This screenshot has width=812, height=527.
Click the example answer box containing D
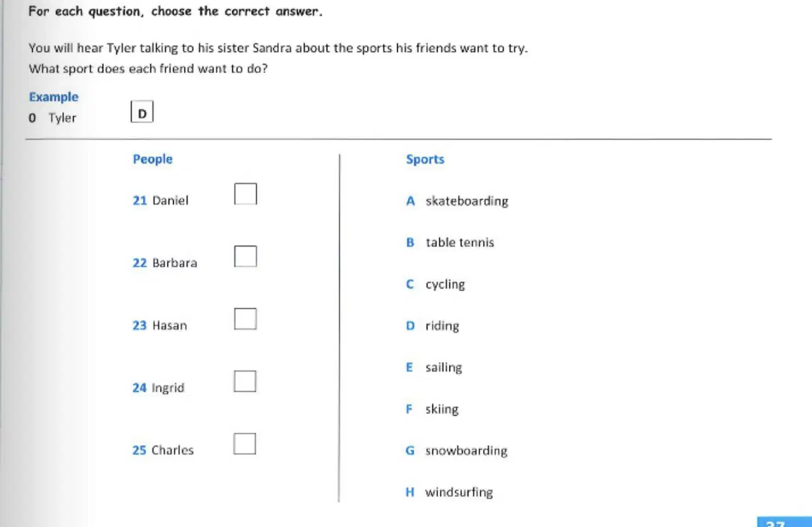click(x=142, y=113)
